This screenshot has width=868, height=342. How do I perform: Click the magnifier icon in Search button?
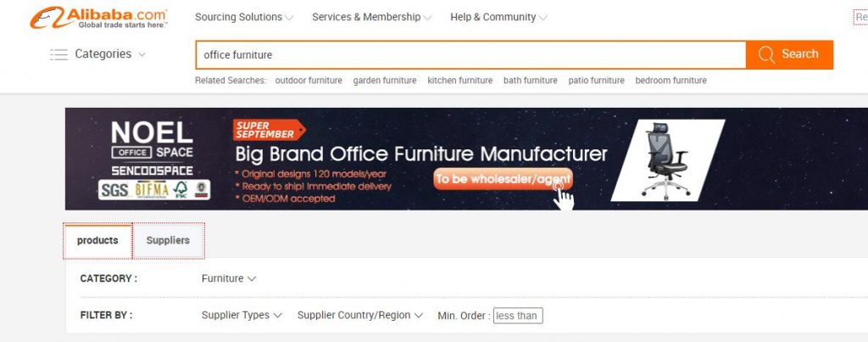766,54
